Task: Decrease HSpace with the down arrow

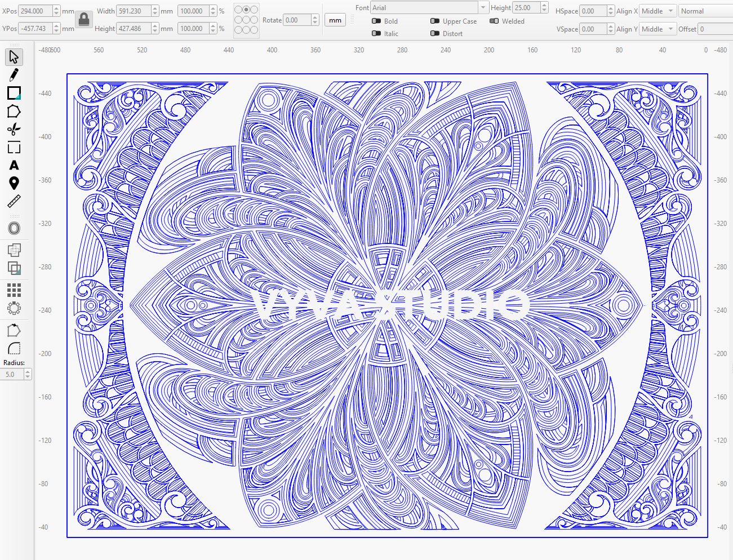Action: pos(611,14)
